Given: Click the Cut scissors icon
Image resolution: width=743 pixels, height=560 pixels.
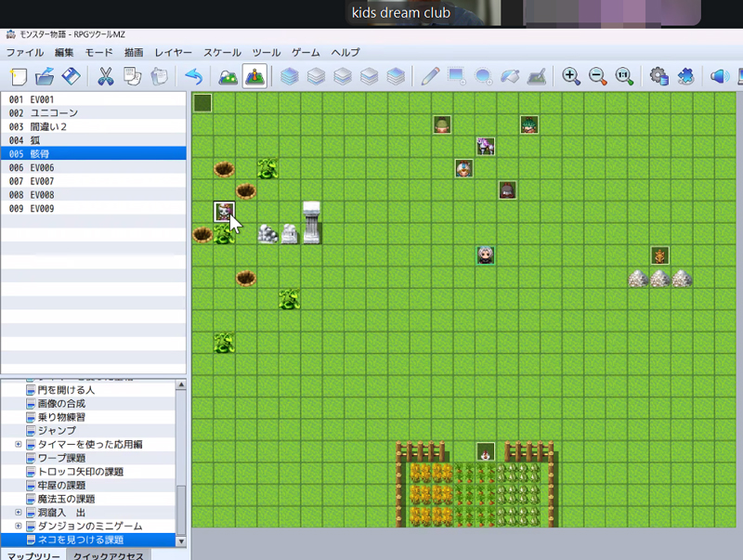Looking at the screenshot, I should [x=105, y=76].
